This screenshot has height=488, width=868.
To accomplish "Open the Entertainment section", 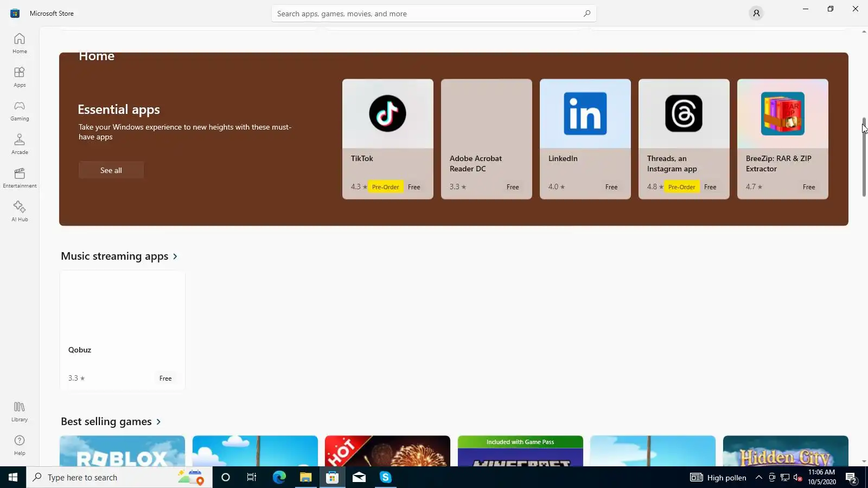I will pyautogui.click(x=20, y=178).
